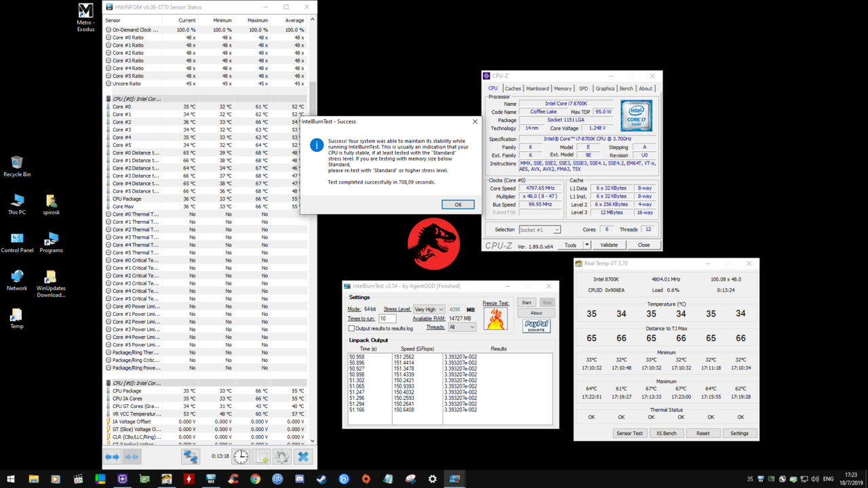Click the Intel Core i7 logo in CPU-Z

(x=636, y=115)
